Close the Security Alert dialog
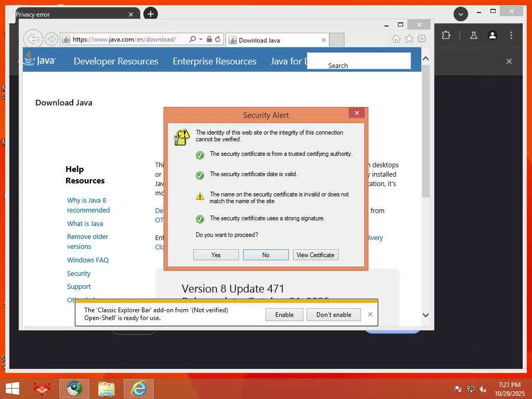 point(356,113)
